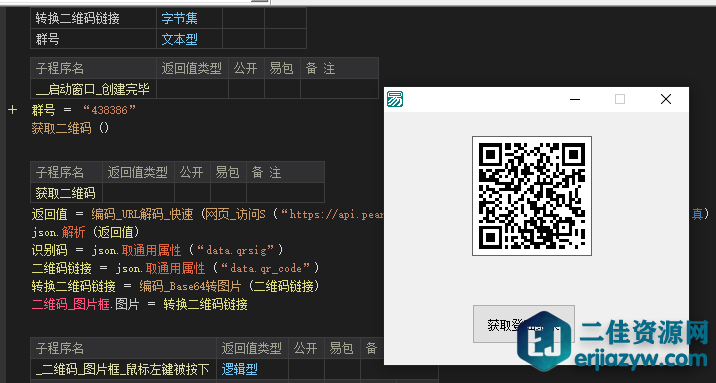This screenshot has height=383, width=716.
Task: Maximize the QR code popup window
Action: click(x=620, y=99)
